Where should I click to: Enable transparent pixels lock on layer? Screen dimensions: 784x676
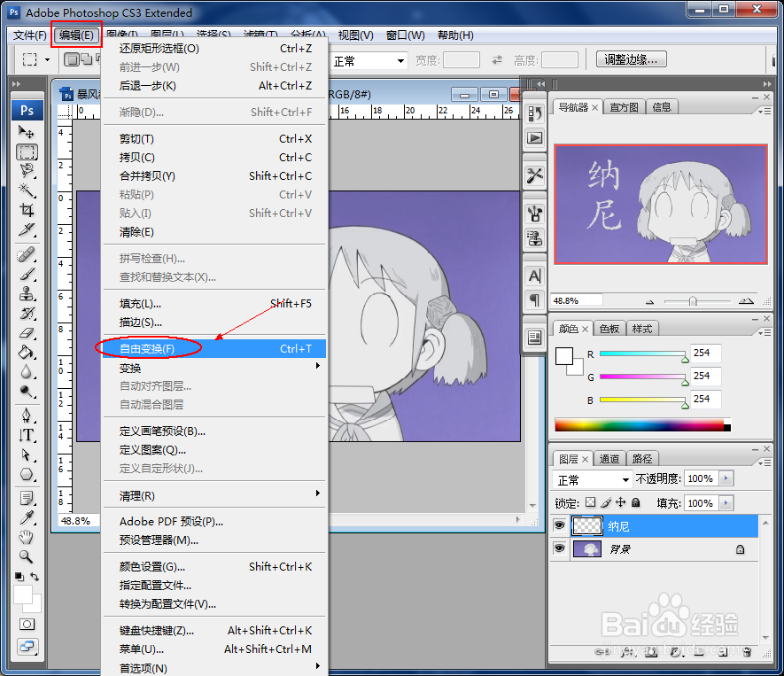point(590,502)
